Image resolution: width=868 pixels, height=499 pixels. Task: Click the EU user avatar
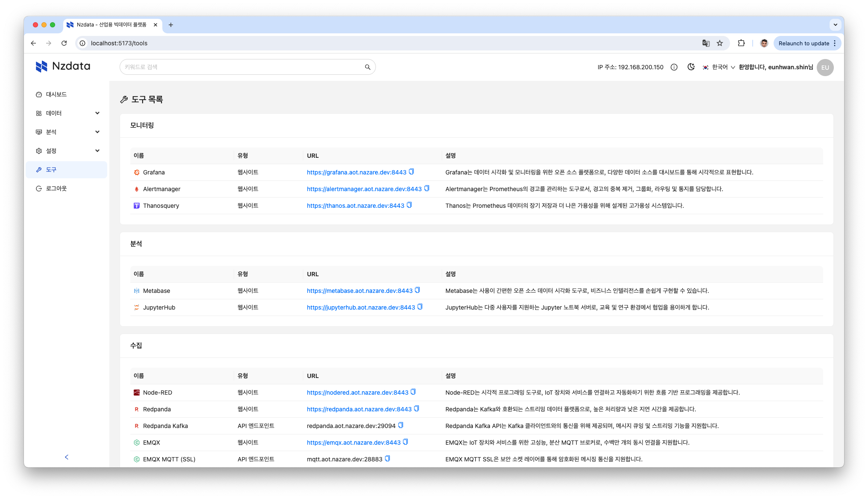point(825,68)
